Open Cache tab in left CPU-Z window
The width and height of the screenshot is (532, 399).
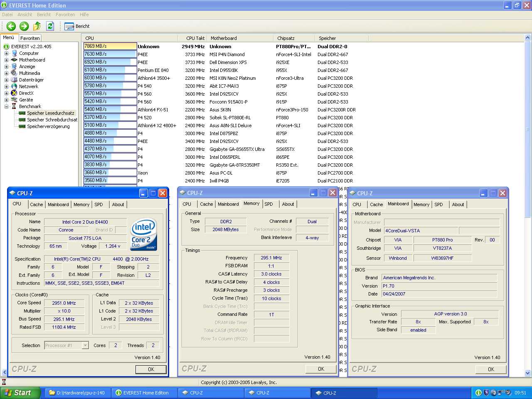point(36,204)
